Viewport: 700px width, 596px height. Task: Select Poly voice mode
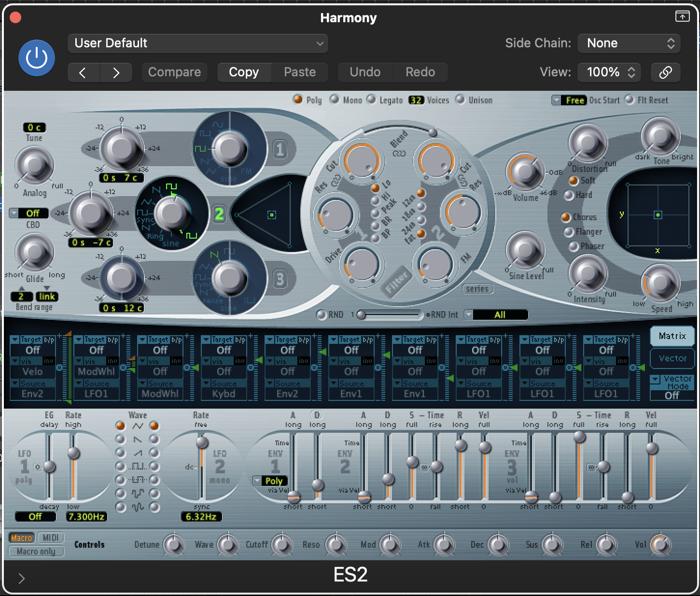point(298,99)
